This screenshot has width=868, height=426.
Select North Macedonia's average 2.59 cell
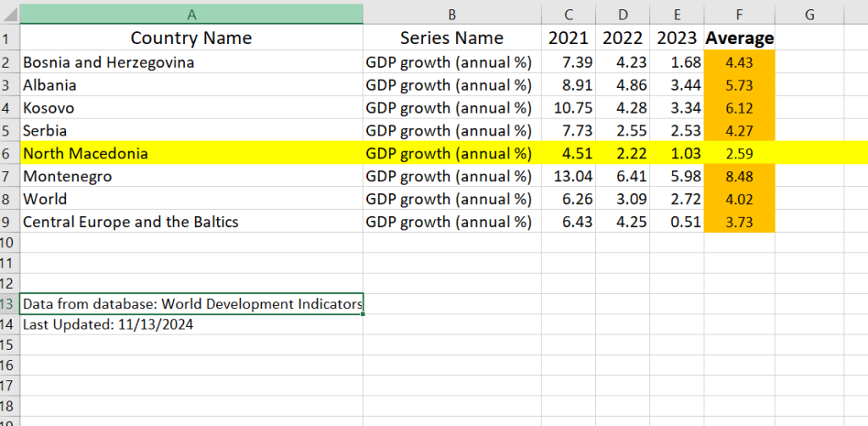[x=739, y=153]
